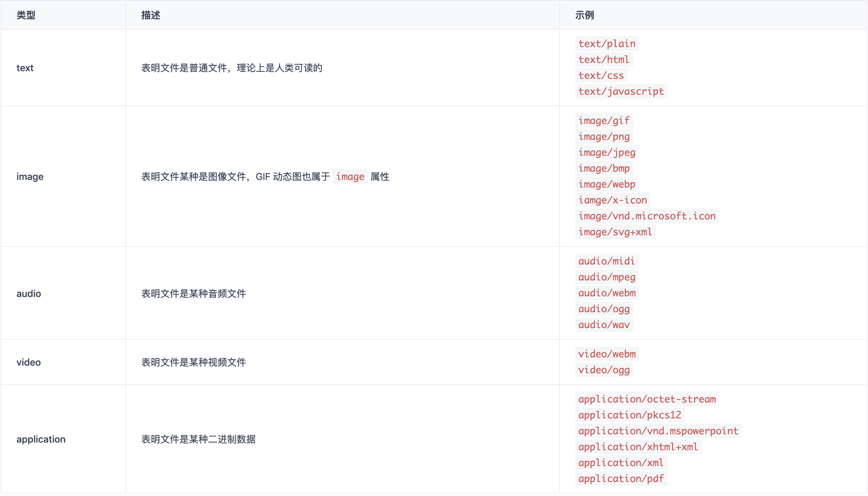The width and height of the screenshot is (868, 496).
Task: Click the audio/wav code label
Action: click(604, 325)
